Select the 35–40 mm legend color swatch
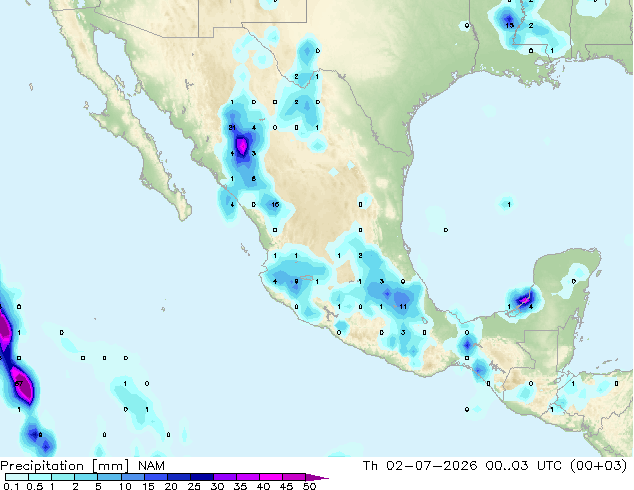This screenshot has height=490, width=634. [x=247, y=477]
